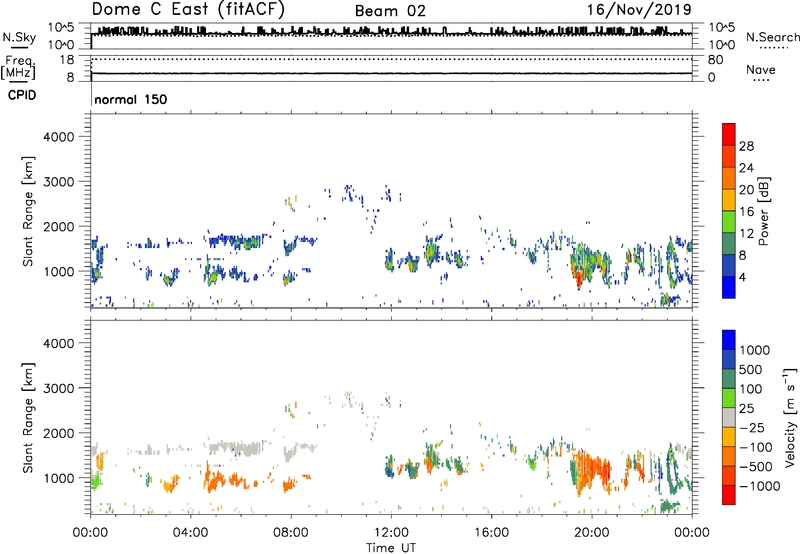Pick the red top of the power color bar
This screenshot has width=800, height=554.
[729, 132]
